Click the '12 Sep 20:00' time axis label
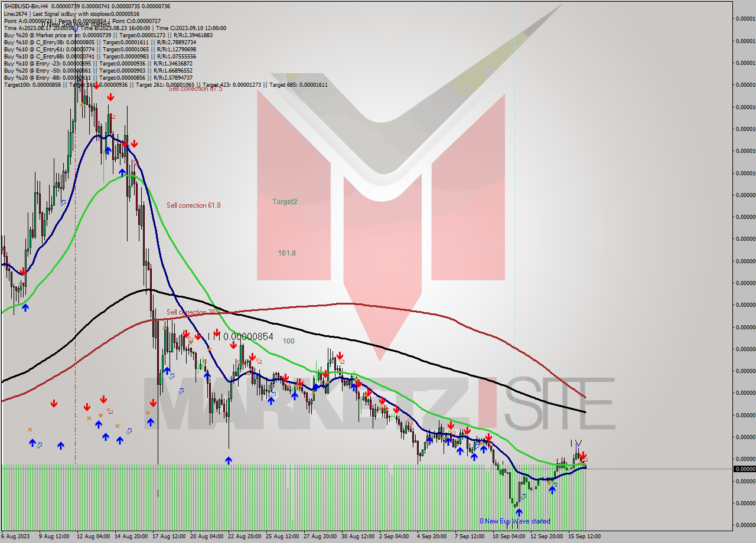Image resolution: width=756 pixels, height=543 pixels. [x=546, y=537]
